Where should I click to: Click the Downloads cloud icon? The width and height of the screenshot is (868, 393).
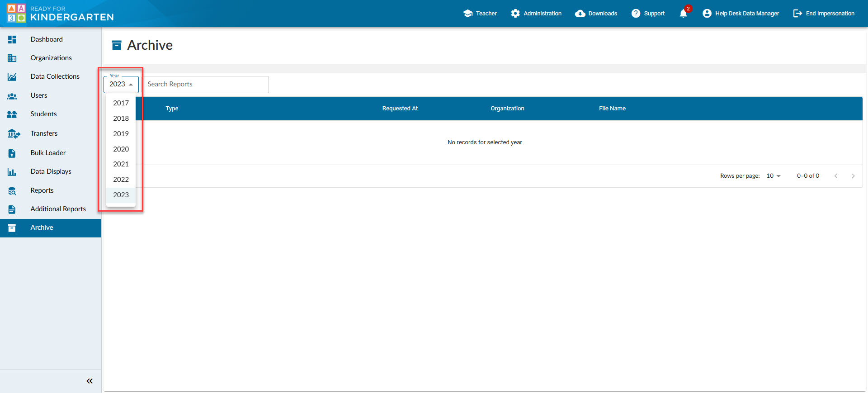(x=580, y=14)
